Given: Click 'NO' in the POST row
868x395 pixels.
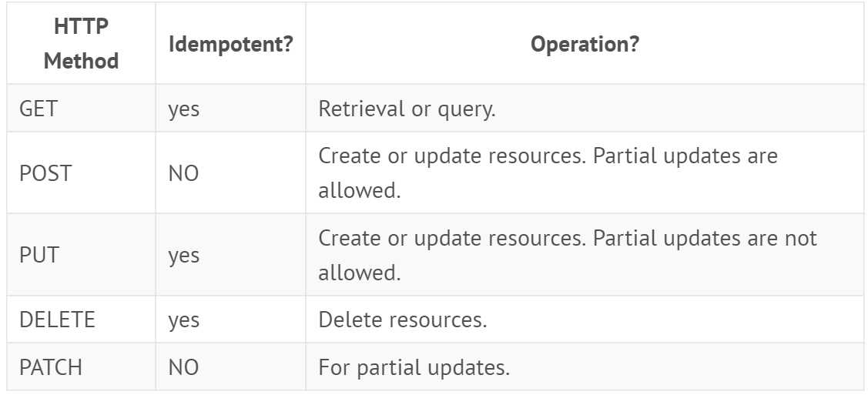Looking at the screenshot, I should [183, 173].
